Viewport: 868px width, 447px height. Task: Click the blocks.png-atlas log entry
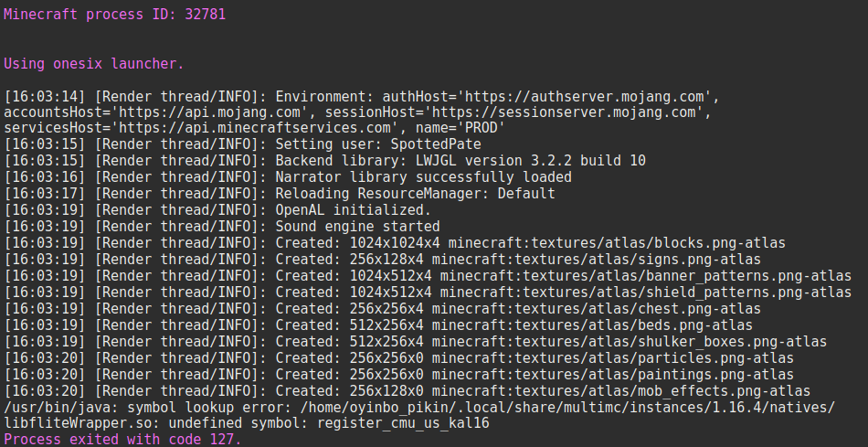pyautogui.click(x=609, y=243)
